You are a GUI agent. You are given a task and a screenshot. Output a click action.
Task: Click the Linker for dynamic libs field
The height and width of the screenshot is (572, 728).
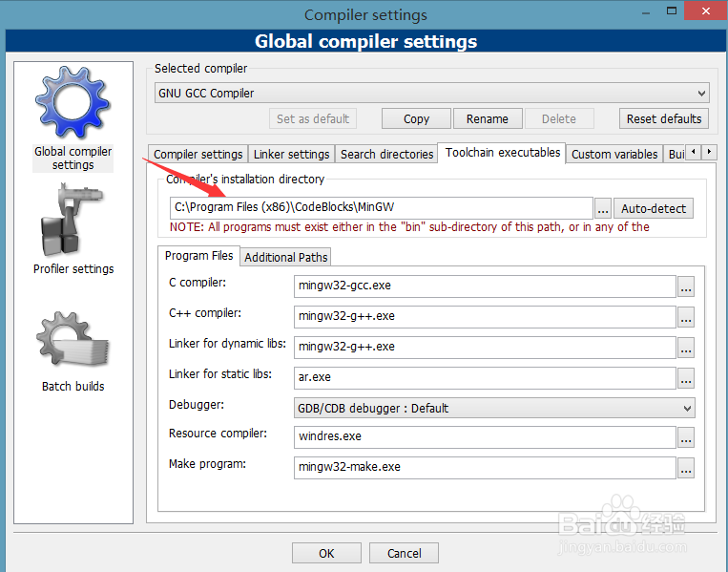pos(485,347)
